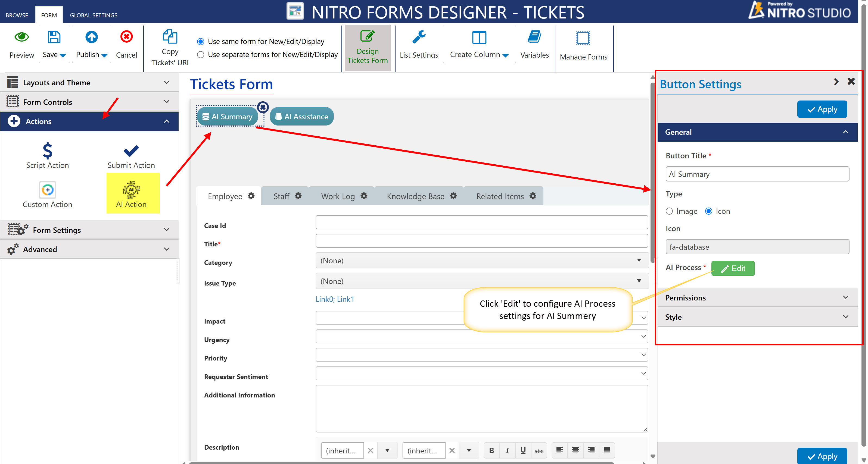Add a Script Action dollar icon
Image resolution: width=868 pixels, height=464 pixels.
click(x=48, y=151)
